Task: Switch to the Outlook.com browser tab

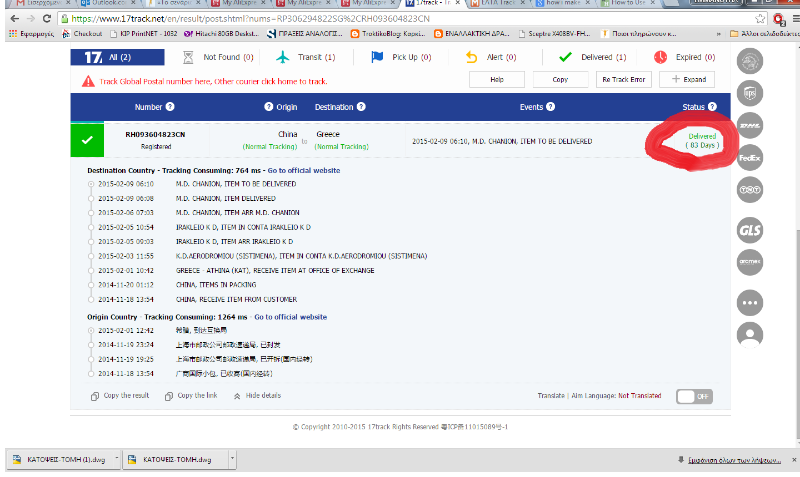Action: (x=107, y=3)
